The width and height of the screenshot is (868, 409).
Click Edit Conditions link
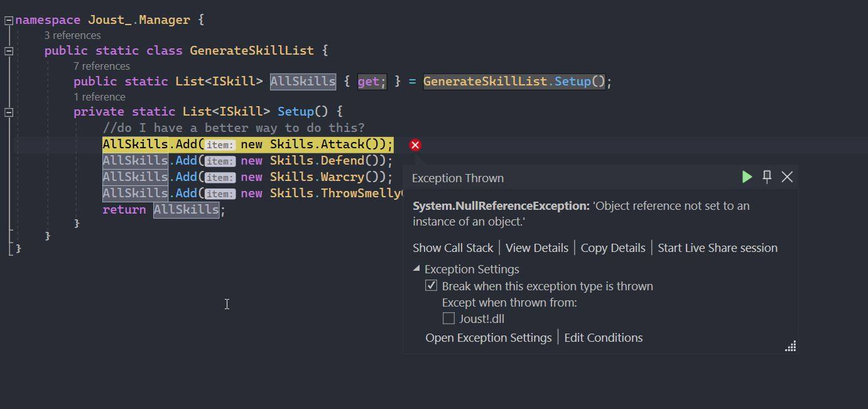[604, 338]
